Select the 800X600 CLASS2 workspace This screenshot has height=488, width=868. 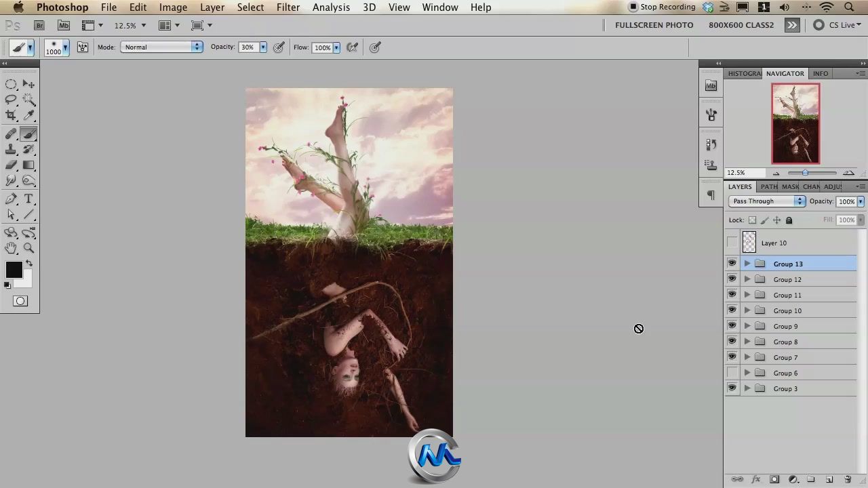741,25
